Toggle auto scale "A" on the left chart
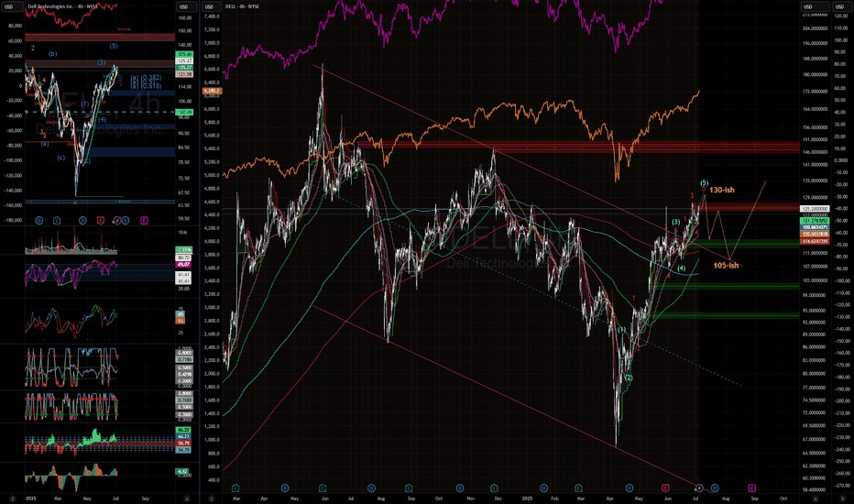Viewport: 854px width, 504px height. 187,498
